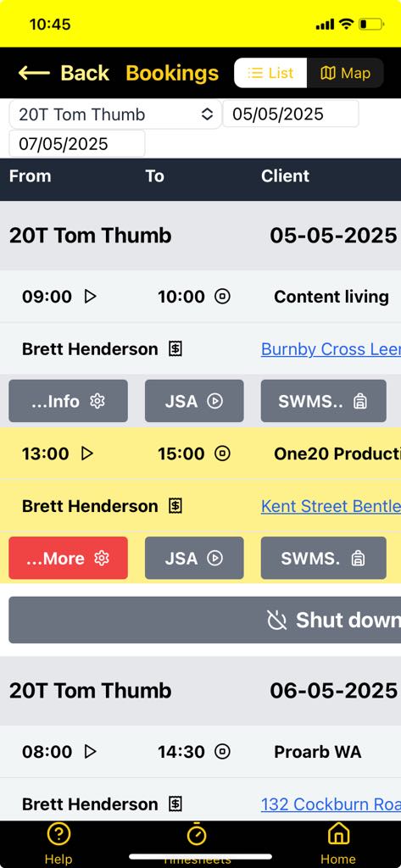Tap receipt icon beside first Brett Henderson
This screenshot has width=401, height=868.
[x=175, y=349]
